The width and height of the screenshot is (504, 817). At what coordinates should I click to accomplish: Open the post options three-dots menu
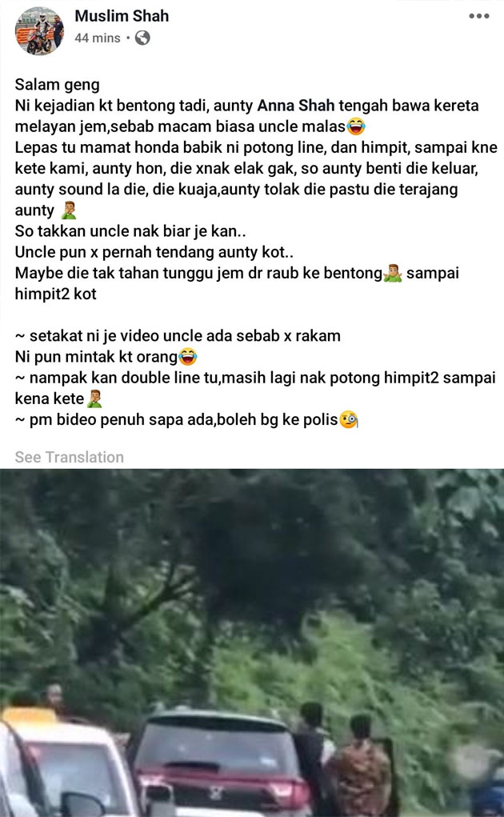click(478, 16)
